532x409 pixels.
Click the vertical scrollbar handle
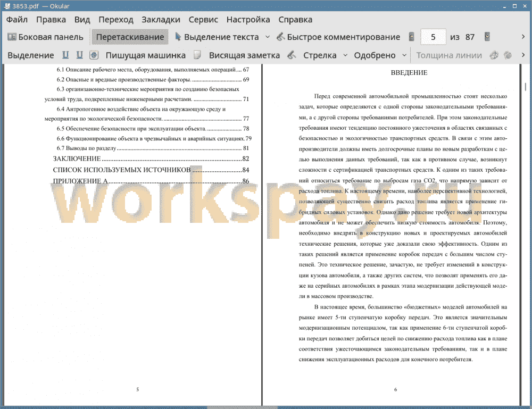(525, 87)
